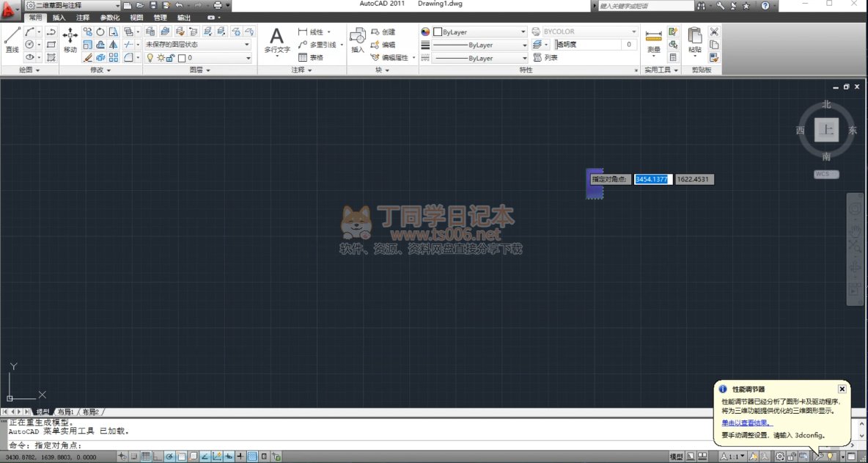Switch to the 插入 ribbon tab
Image resolution: width=868 pixels, height=463 pixels.
tap(59, 17)
